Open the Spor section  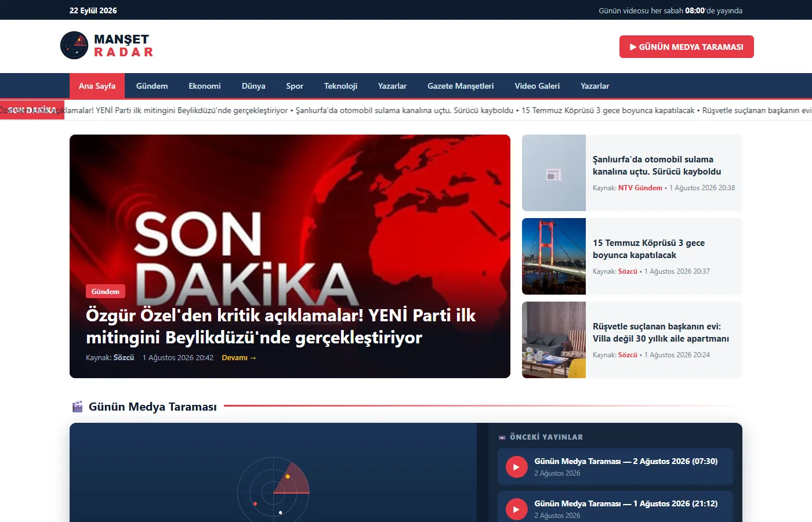(295, 86)
